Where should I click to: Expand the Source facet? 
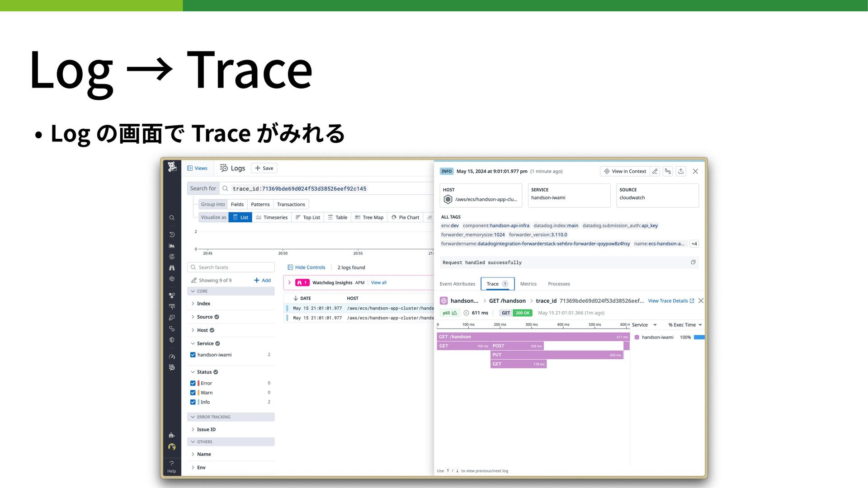(x=205, y=317)
